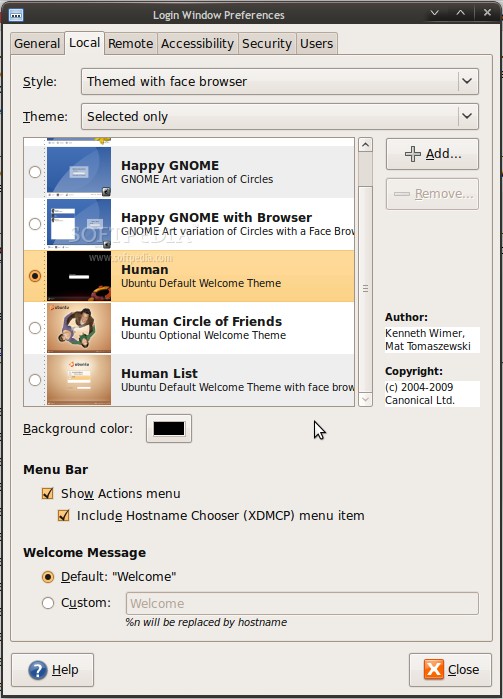The image size is (503, 699).
Task: Toggle Include Hostname Chooser (XDMCP) checkbox
Action: 63,516
